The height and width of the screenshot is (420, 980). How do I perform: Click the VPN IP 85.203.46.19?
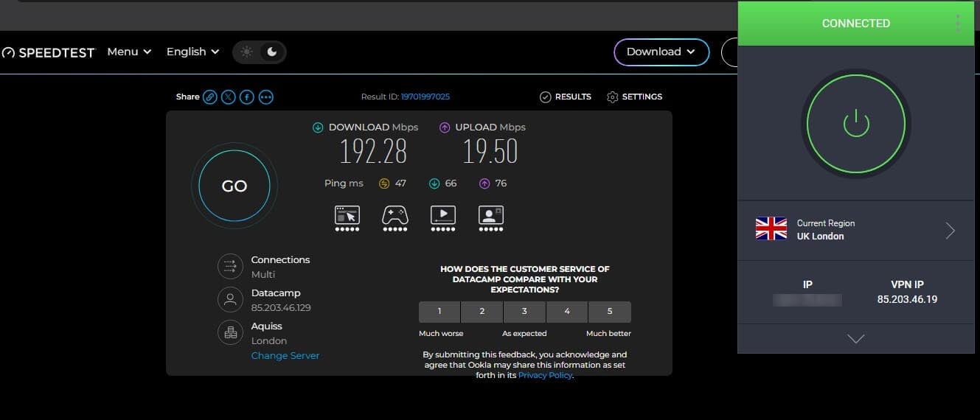[x=907, y=299]
